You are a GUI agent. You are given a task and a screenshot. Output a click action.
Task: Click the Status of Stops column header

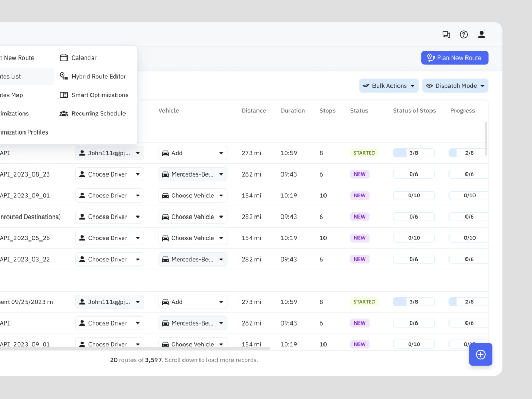pyautogui.click(x=414, y=111)
